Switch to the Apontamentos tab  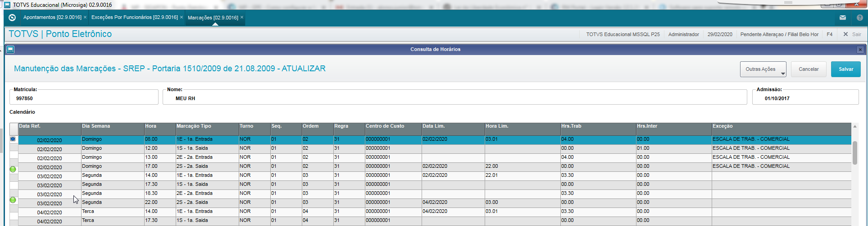(52, 17)
